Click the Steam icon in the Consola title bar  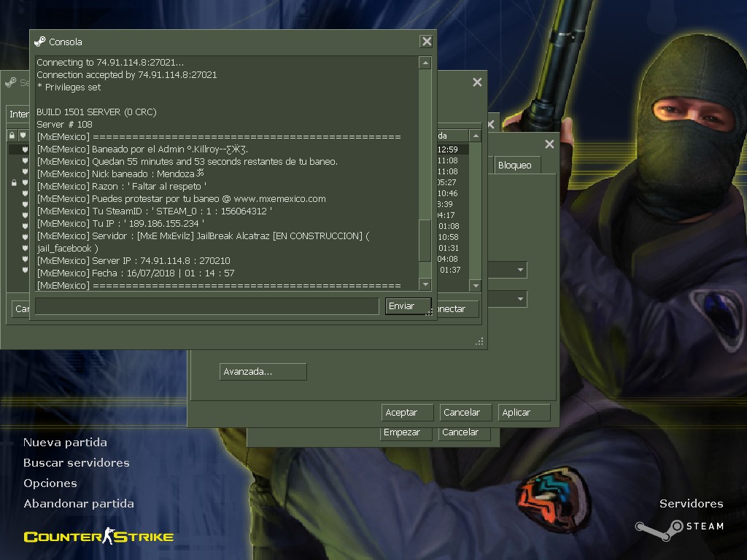pyautogui.click(x=40, y=42)
